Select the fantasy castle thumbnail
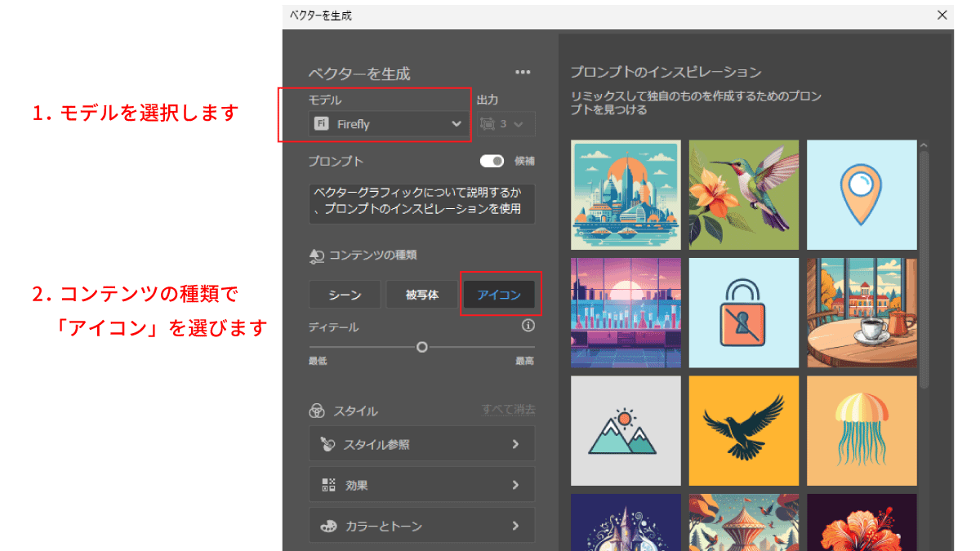The height and width of the screenshot is (551, 980). coord(626,522)
